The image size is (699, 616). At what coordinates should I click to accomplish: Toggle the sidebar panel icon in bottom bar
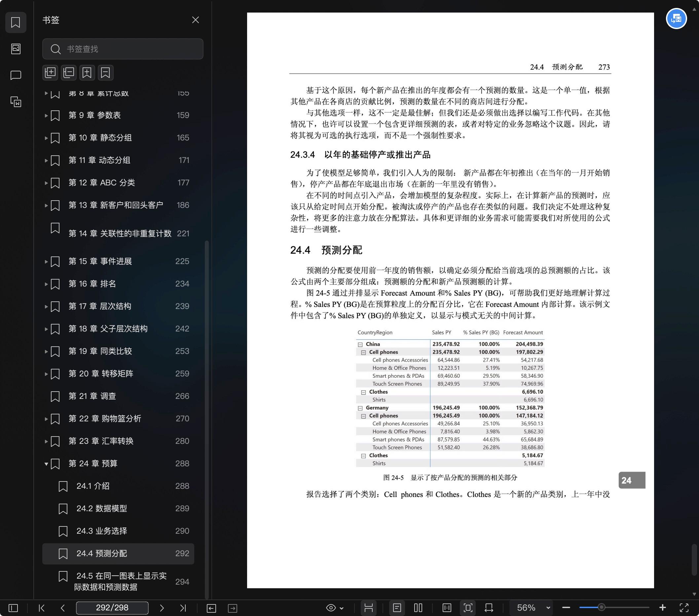pos(13,608)
